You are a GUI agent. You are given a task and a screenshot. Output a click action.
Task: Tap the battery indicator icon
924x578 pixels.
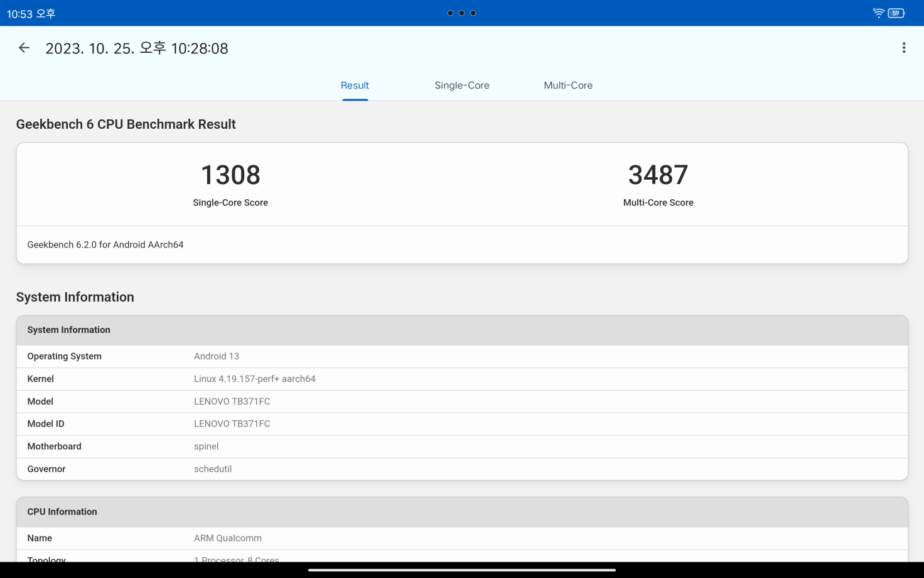pyautogui.click(x=896, y=13)
